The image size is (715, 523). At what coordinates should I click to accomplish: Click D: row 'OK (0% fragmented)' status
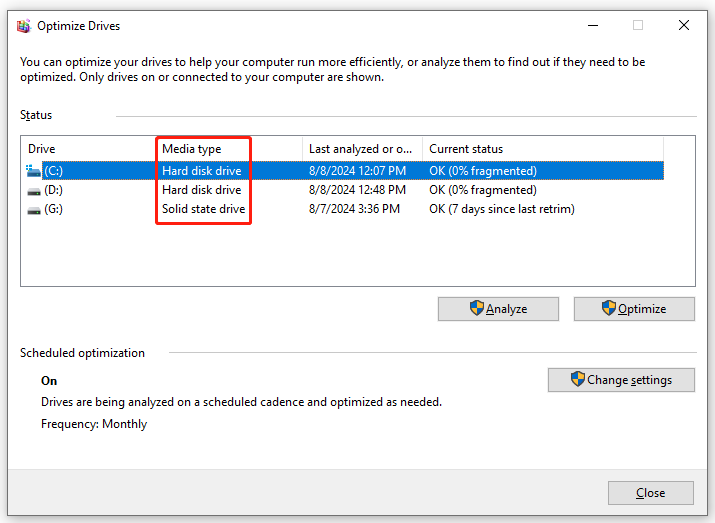point(483,190)
